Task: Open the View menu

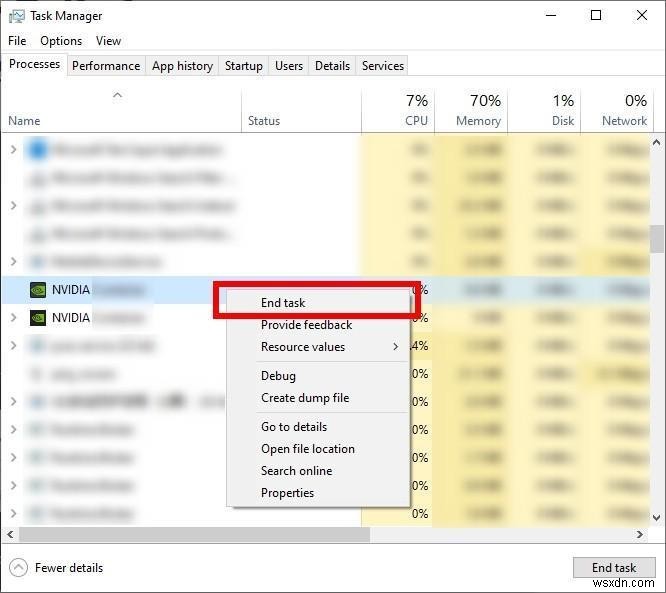Action: click(x=108, y=41)
